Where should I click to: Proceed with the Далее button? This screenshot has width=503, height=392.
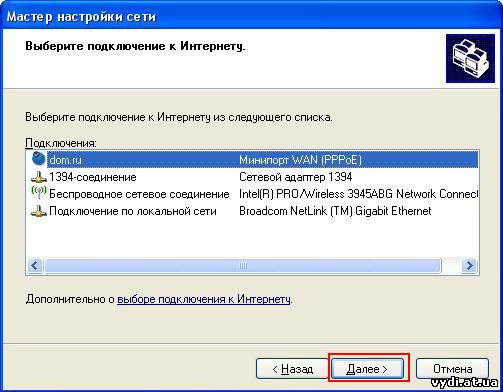pos(367,369)
